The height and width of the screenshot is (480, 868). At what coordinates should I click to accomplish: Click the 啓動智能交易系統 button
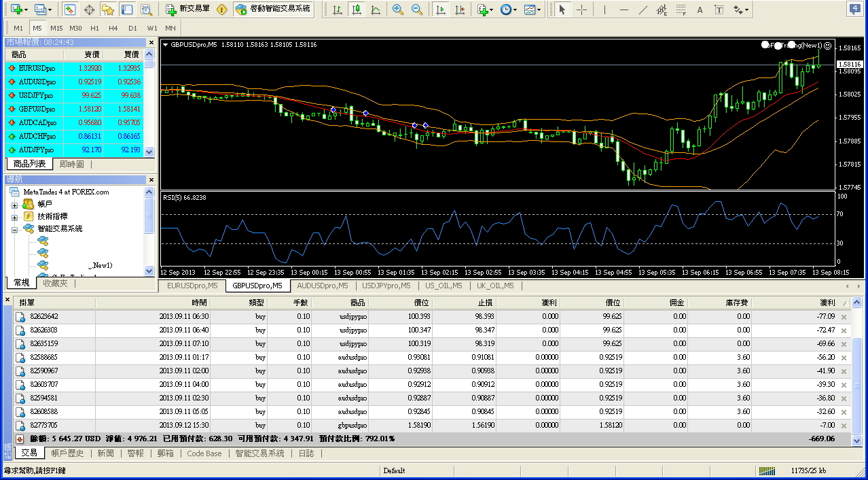coord(273,10)
